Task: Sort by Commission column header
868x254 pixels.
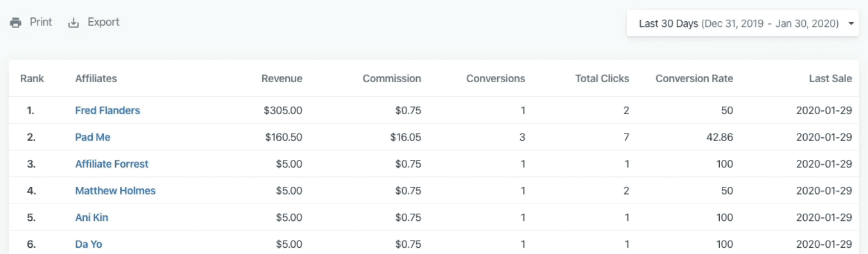Action: tap(391, 78)
